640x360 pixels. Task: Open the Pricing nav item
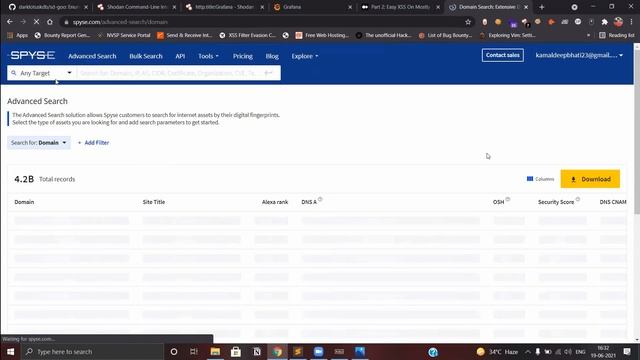(x=242, y=56)
